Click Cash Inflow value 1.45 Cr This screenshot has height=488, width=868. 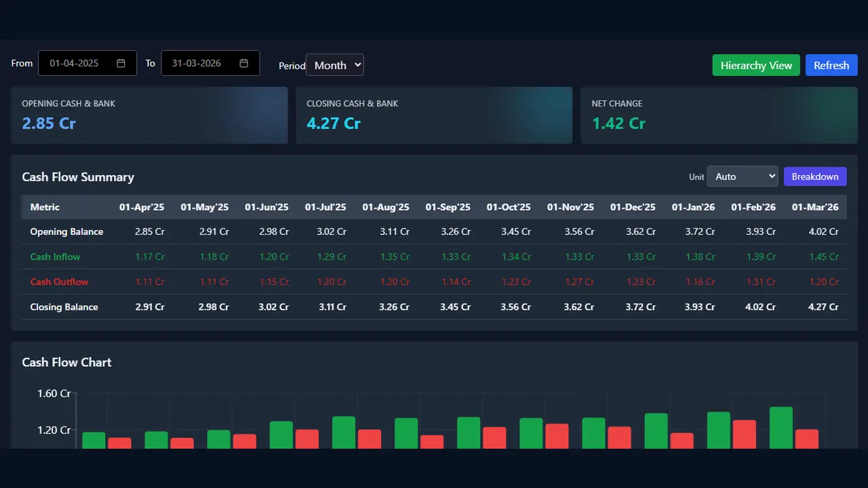pos(824,257)
